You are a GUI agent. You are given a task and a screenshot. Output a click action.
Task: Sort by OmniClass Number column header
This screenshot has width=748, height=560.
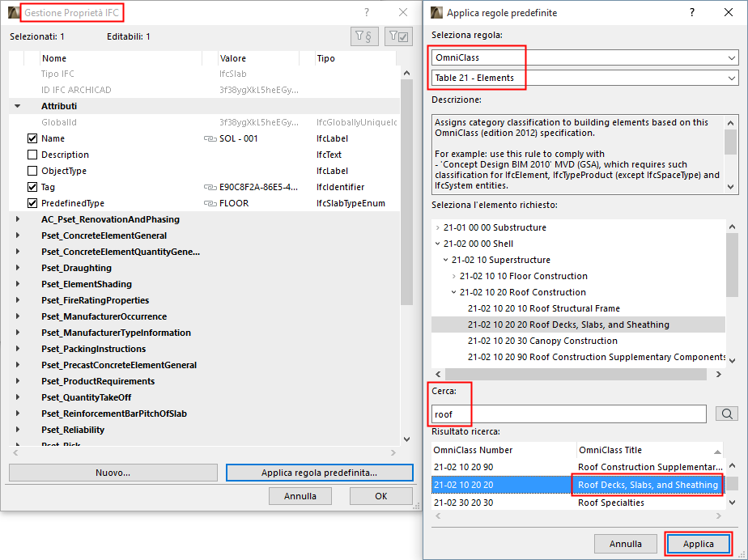click(504, 450)
